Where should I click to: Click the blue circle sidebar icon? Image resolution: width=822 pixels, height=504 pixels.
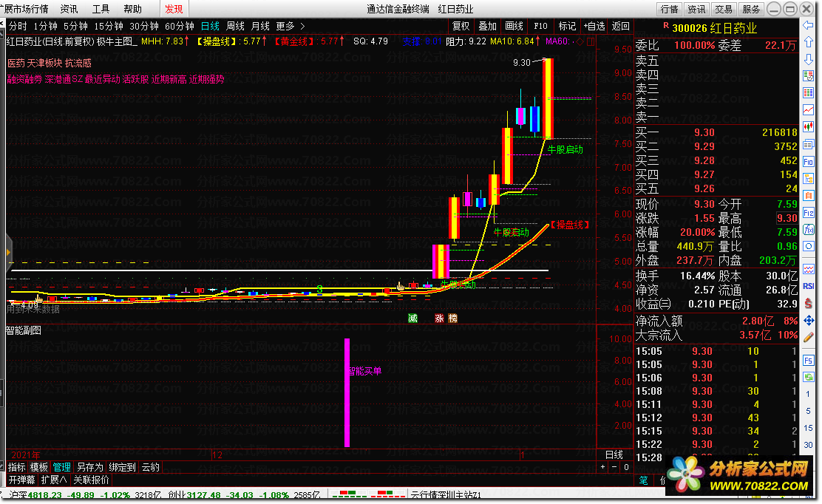point(808,246)
